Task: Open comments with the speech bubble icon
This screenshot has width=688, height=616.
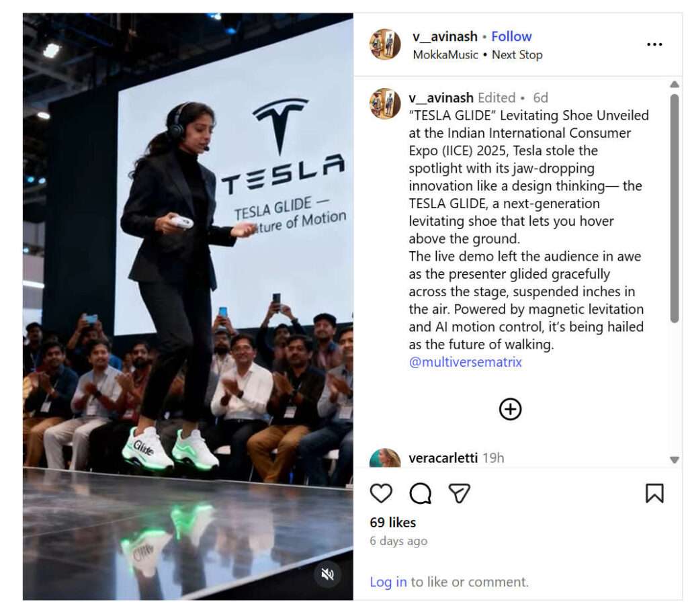Action: (420, 493)
